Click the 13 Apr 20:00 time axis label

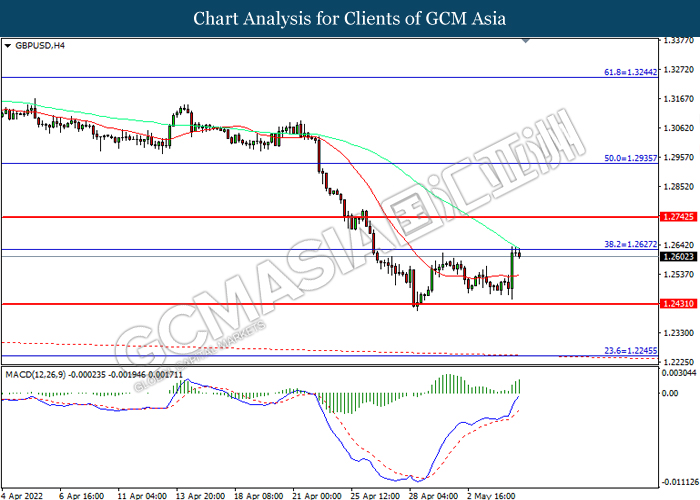[x=200, y=496]
